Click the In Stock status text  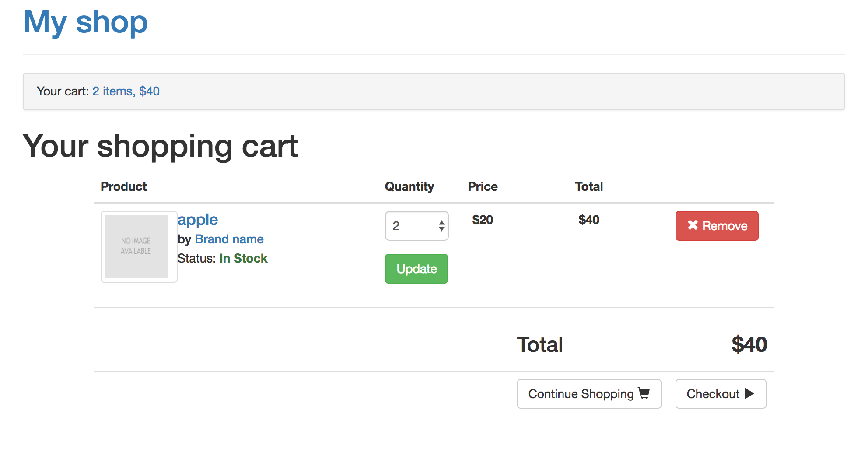point(243,259)
